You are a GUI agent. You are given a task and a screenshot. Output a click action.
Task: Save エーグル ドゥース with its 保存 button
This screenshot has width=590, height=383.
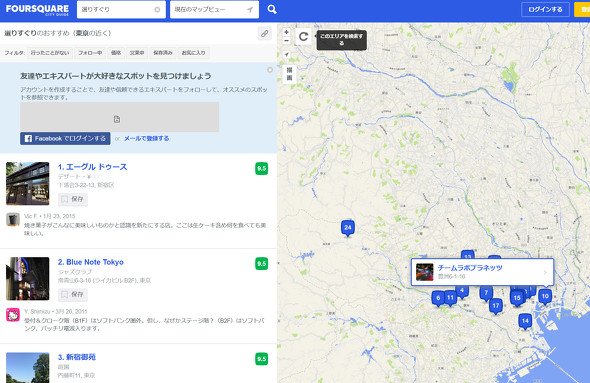[x=73, y=199]
